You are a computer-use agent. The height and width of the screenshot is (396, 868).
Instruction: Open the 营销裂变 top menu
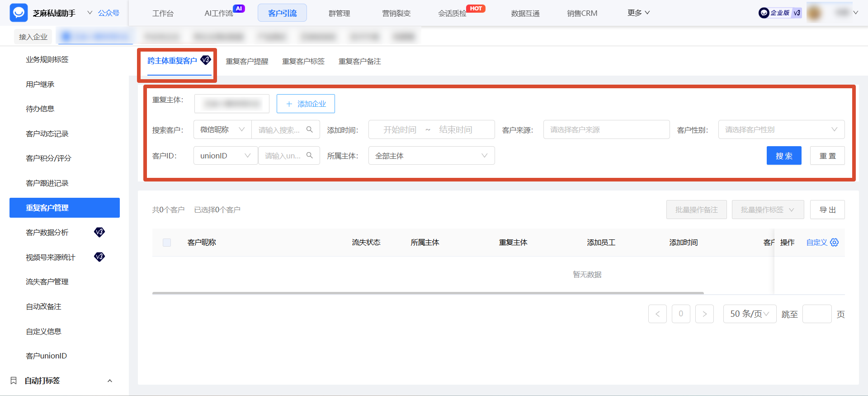pos(396,13)
